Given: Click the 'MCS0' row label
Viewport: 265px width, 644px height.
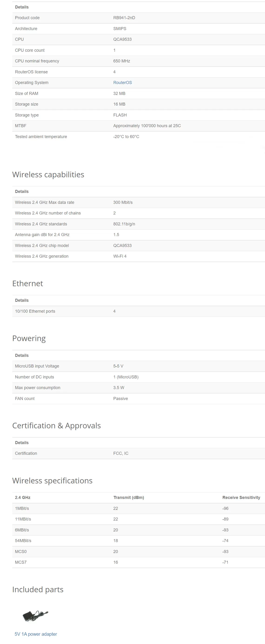Looking at the screenshot, I should (x=21, y=551).
